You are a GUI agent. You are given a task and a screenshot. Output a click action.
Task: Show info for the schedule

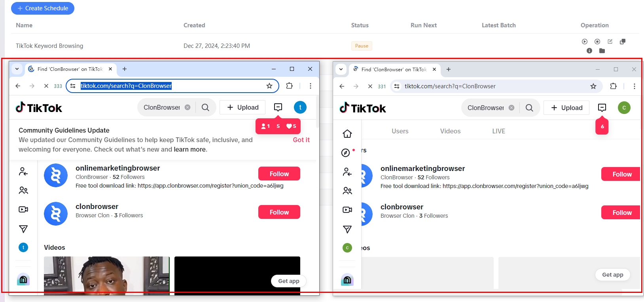[589, 51]
